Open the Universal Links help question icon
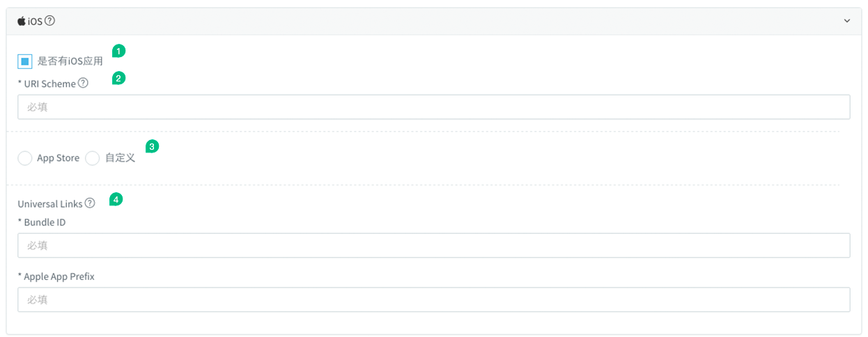Image resolution: width=868 pixels, height=337 pixels. coord(90,203)
